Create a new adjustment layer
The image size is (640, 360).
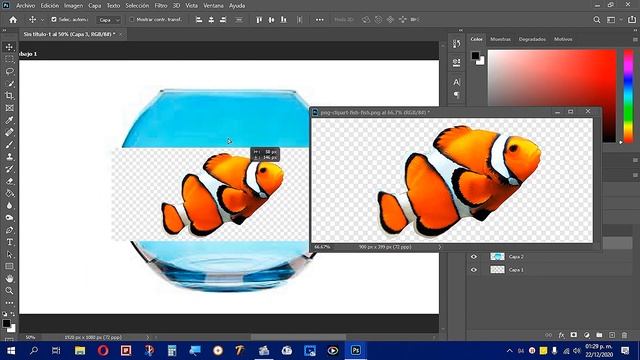[587, 335]
